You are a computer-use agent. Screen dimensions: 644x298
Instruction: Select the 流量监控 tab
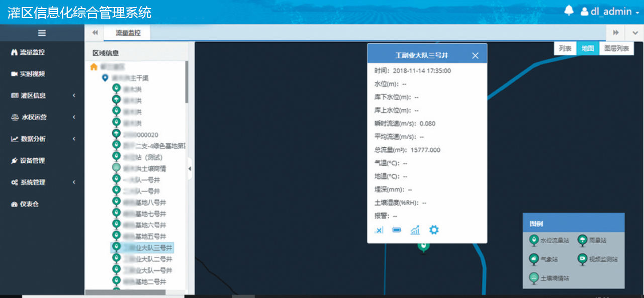[x=128, y=33]
